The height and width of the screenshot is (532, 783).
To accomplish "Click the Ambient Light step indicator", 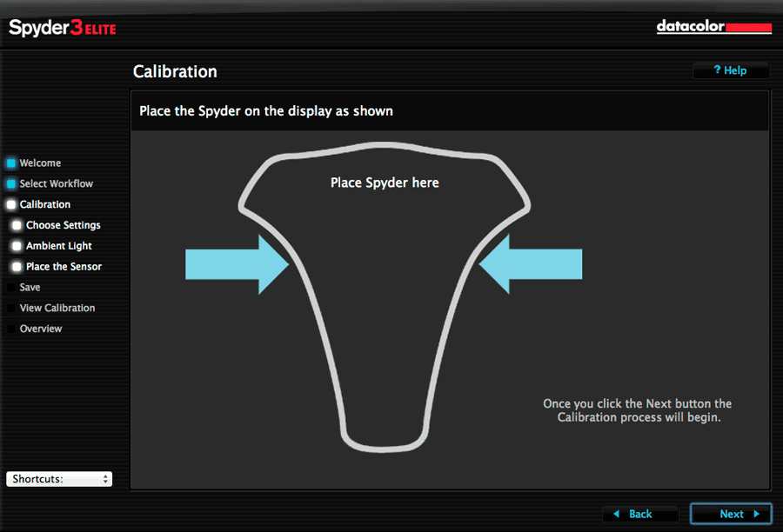I will click(x=17, y=246).
